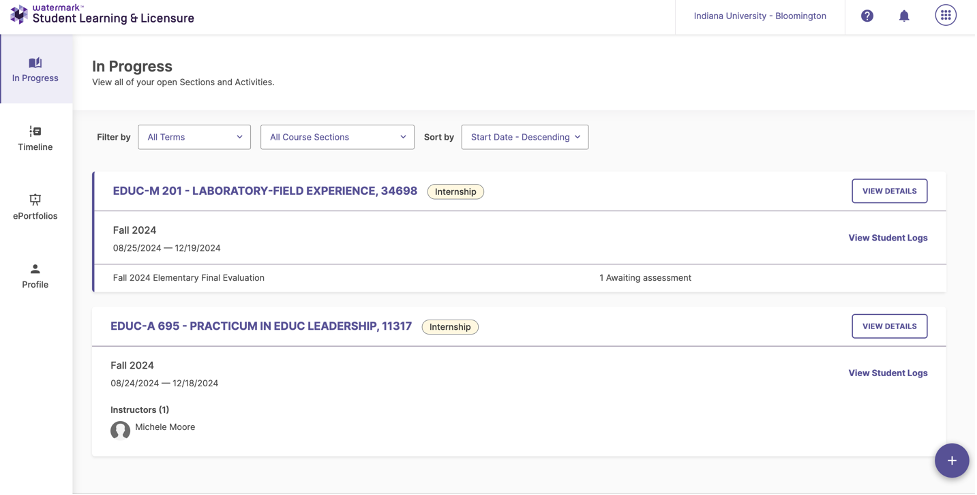Open the notifications bell

coord(904,16)
